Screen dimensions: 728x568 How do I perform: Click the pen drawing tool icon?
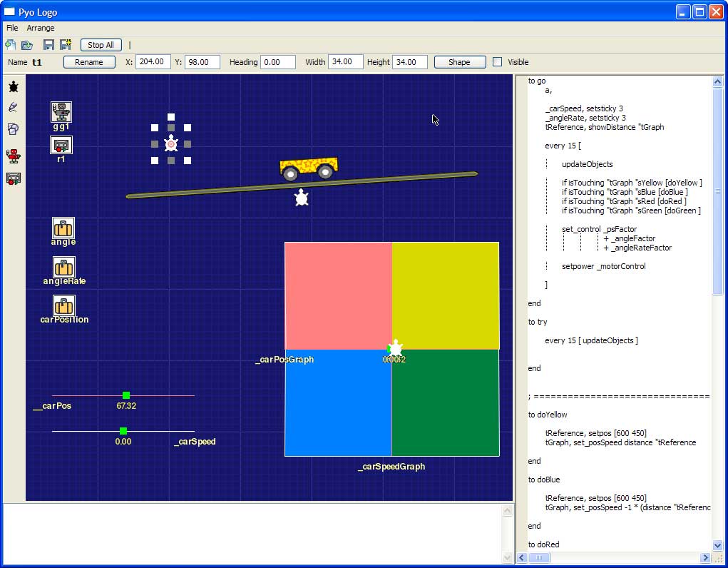tap(13, 108)
